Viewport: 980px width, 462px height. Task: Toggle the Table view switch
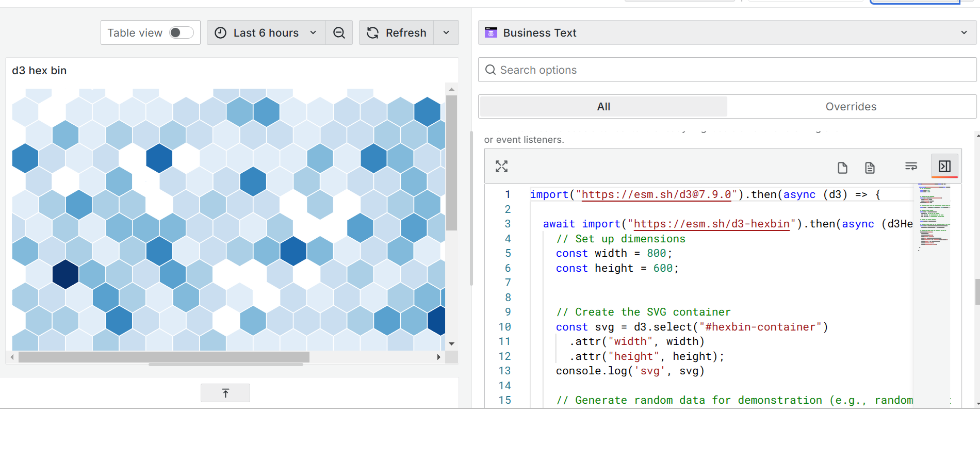(x=181, y=33)
